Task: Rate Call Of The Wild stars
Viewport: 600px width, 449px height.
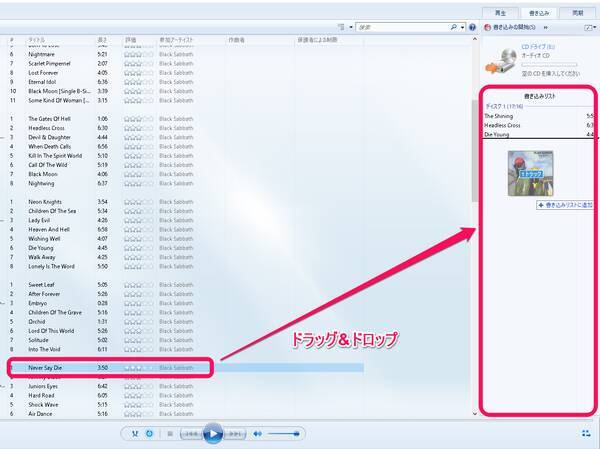Action: pyautogui.click(x=139, y=165)
